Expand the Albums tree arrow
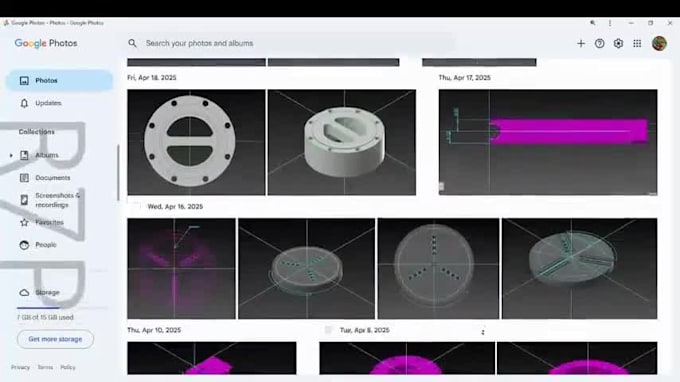The width and height of the screenshot is (680, 382). click(x=11, y=155)
